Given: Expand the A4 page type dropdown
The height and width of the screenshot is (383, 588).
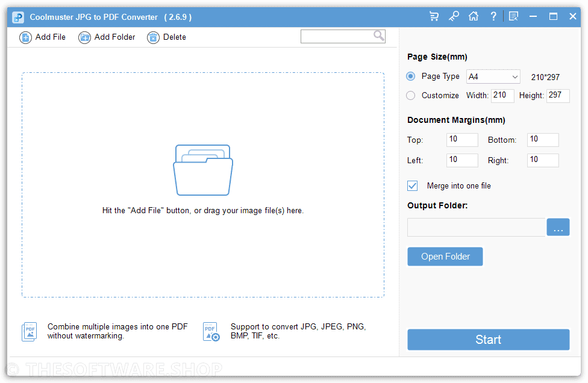Looking at the screenshot, I should pos(493,77).
